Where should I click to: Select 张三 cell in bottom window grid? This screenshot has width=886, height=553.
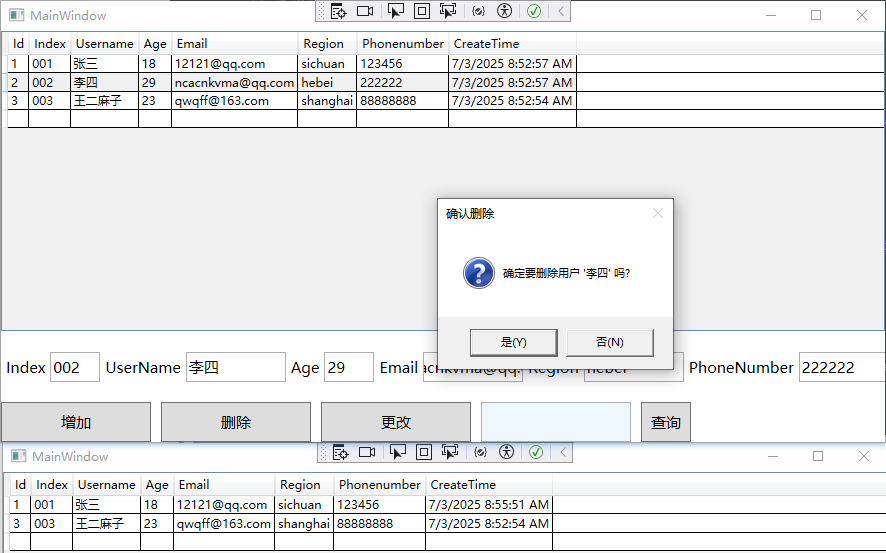pos(106,504)
